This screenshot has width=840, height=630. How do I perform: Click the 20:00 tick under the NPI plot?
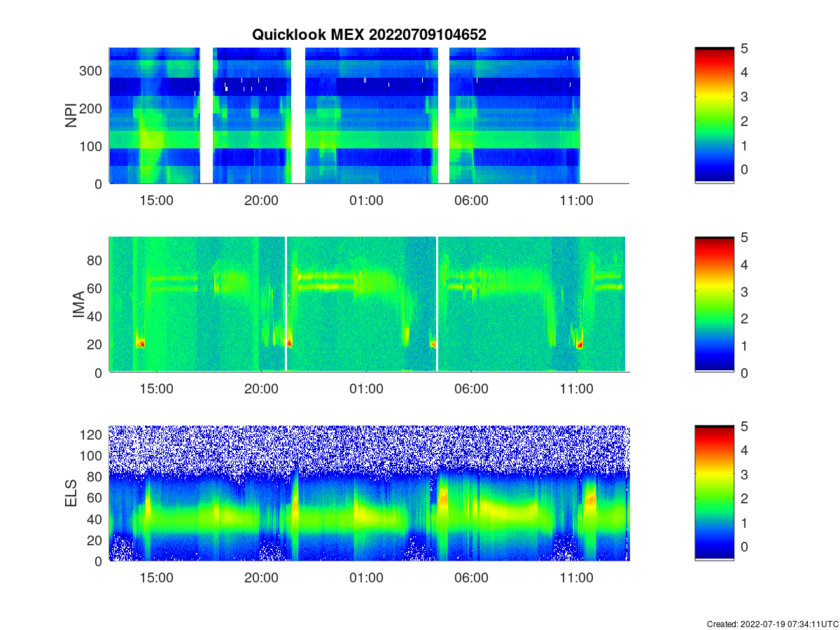click(x=262, y=200)
